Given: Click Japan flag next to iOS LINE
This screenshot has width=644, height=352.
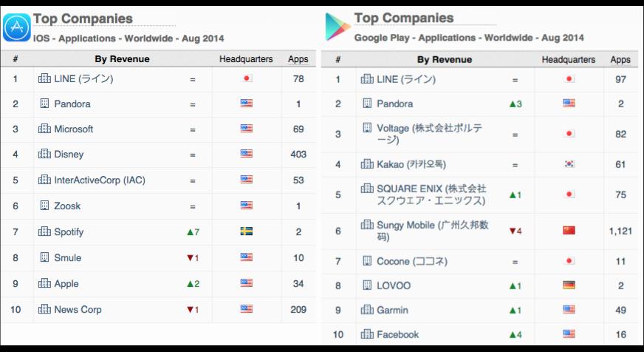Looking at the screenshot, I should (247, 78).
